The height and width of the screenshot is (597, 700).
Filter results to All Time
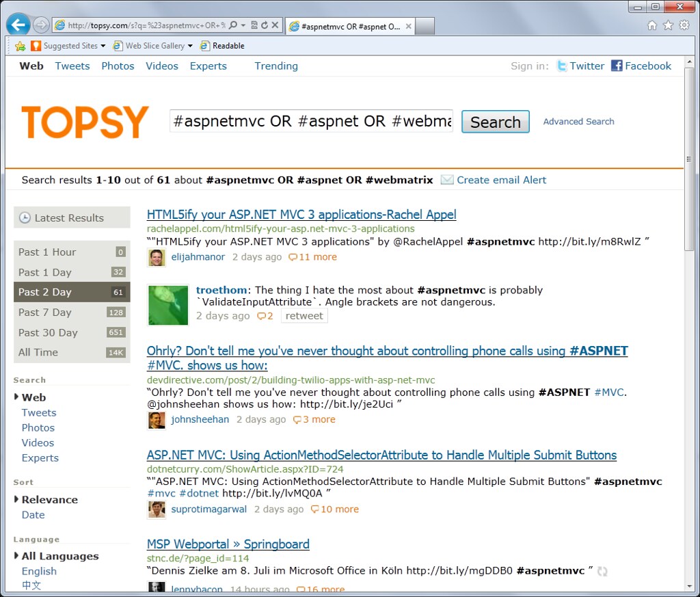point(72,352)
